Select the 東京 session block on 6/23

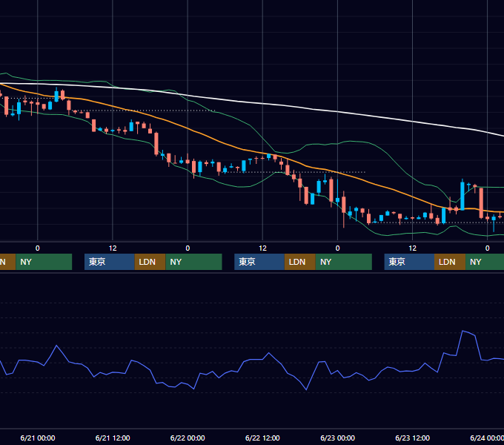[409, 262]
